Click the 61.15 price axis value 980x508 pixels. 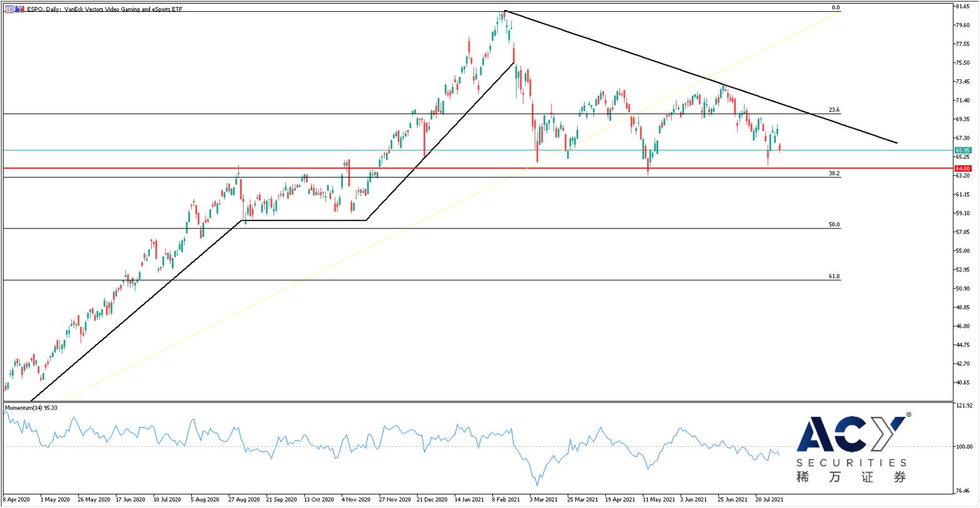click(x=963, y=194)
